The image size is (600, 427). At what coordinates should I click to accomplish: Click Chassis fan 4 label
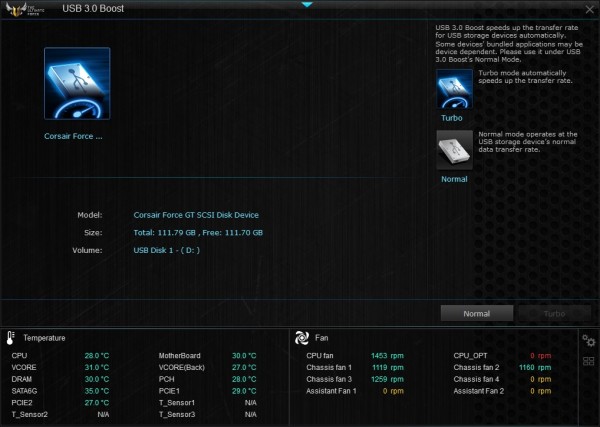(476, 379)
